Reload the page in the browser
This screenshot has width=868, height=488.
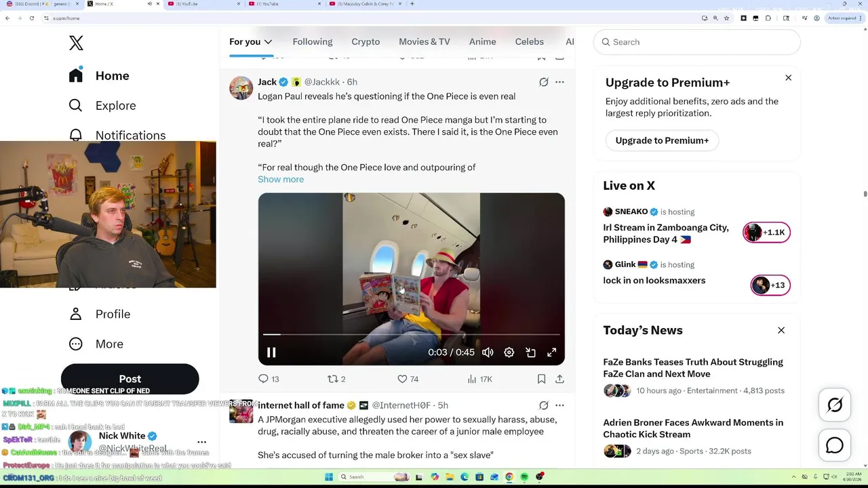point(31,18)
